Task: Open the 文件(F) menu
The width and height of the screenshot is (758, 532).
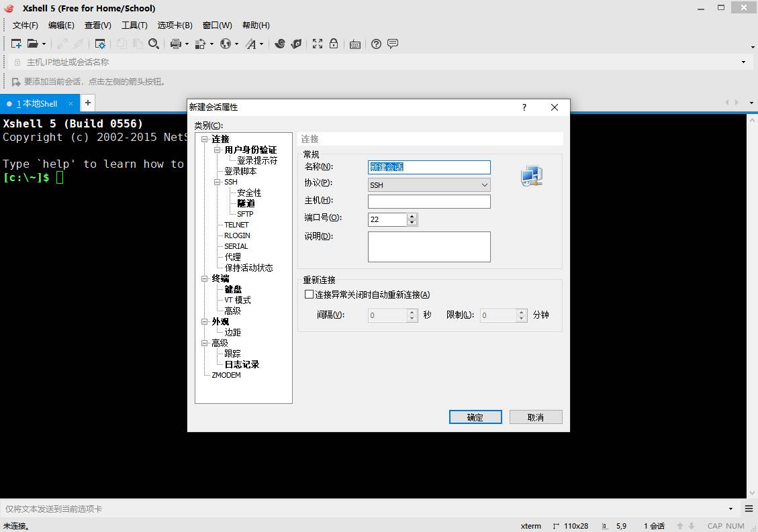Action: tap(25, 25)
